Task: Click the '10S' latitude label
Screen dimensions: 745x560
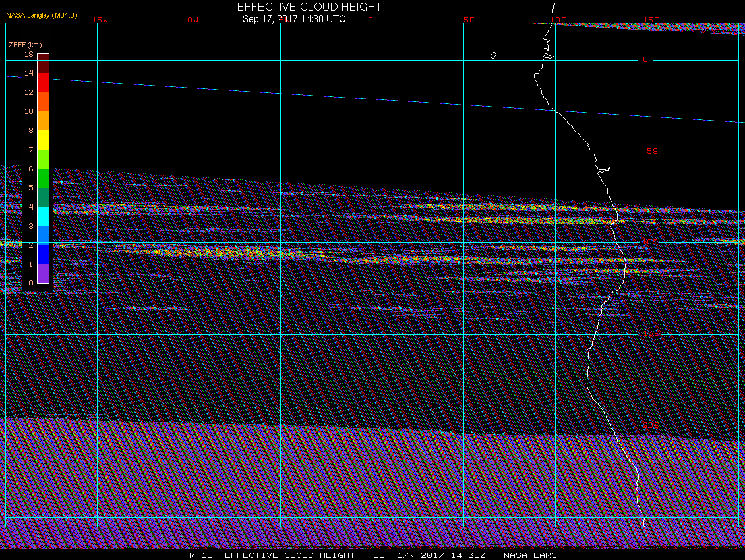Action: coord(651,242)
